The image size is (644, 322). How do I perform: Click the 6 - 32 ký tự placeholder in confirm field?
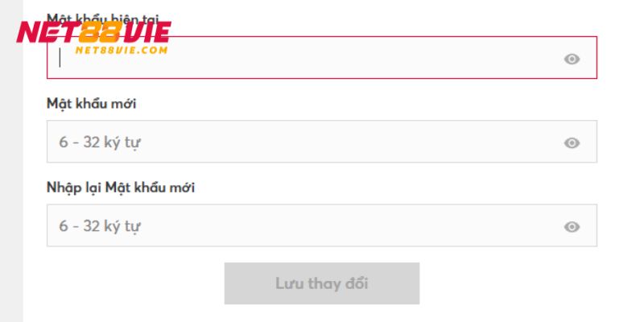click(x=100, y=226)
